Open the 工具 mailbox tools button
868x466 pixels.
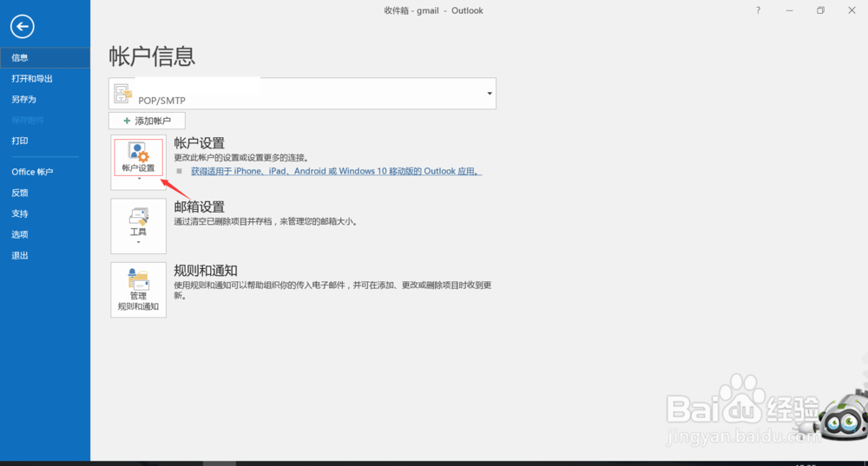point(138,226)
